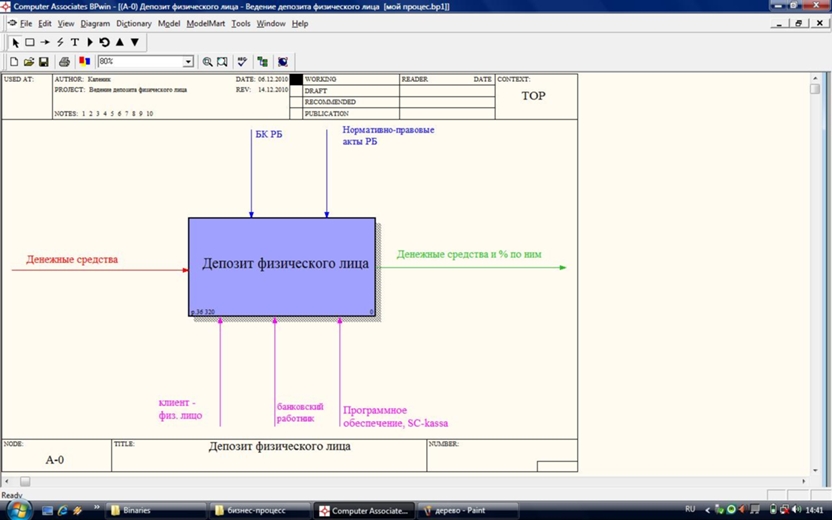This screenshot has width=832, height=520.
Task: Go to parent diagram up triangle
Action: (120, 42)
